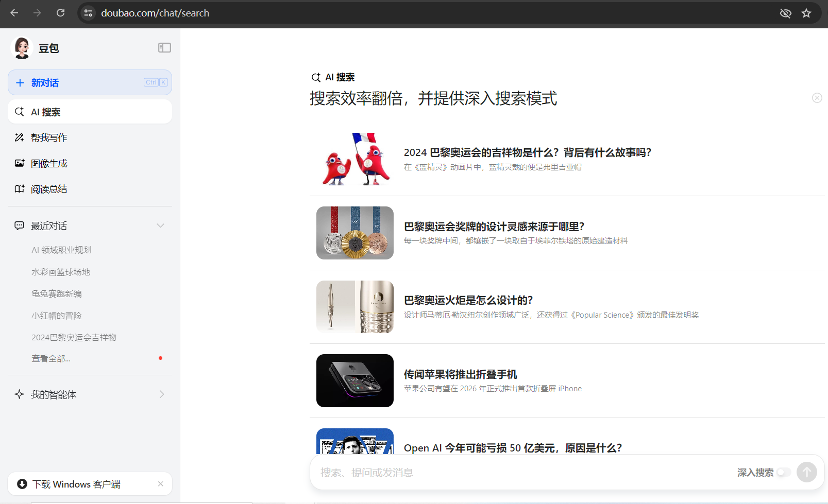Click the Ctrl K shortcut badge
The width and height of the screenshot is (828, 504).
coord(156,82)
